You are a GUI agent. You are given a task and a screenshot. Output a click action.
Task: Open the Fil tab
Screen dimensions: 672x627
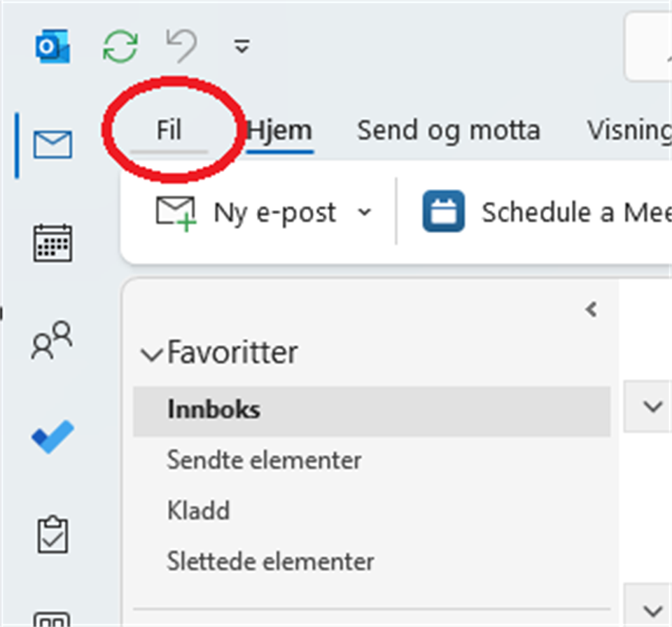tap(169, 131)
